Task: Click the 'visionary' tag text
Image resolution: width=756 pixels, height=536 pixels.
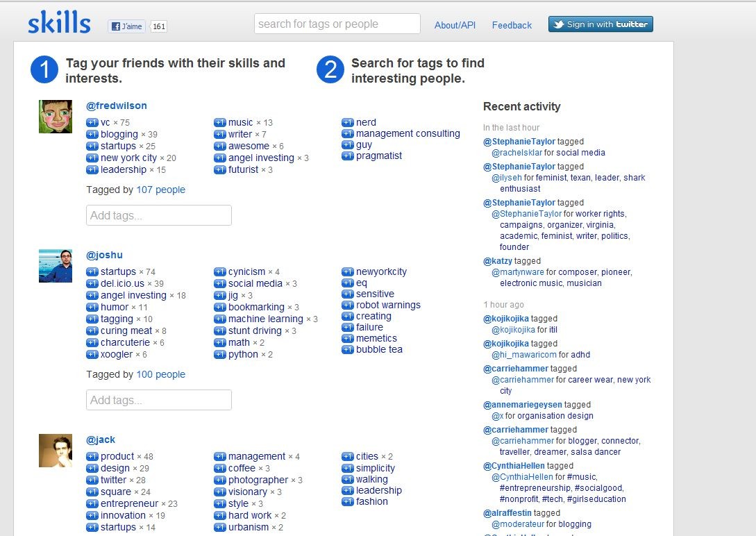Action: tap(247, 492)
